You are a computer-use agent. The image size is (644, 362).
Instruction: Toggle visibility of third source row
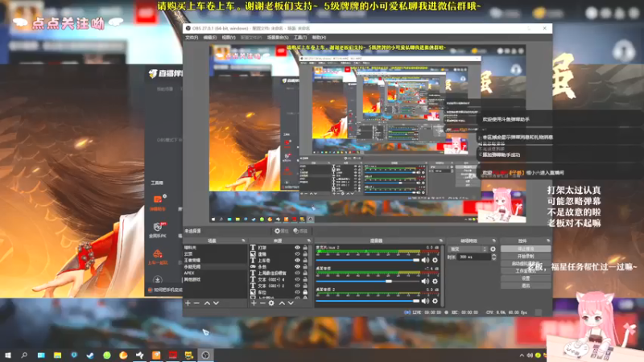tap(297, 260)
